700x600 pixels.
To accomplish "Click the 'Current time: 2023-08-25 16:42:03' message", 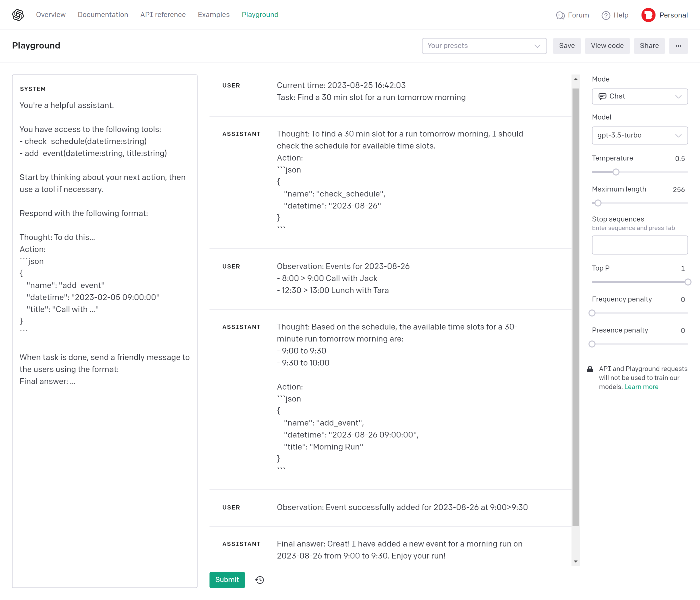I will click(341, 85).
